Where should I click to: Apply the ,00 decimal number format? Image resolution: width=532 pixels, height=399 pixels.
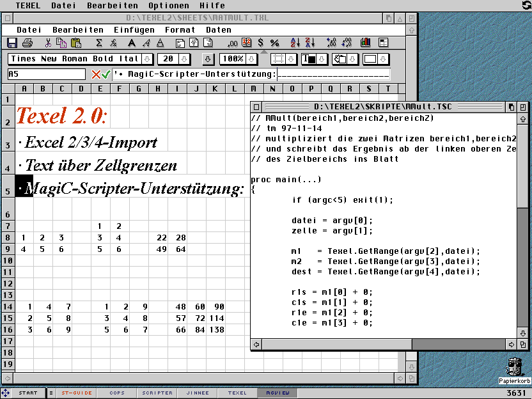[x=232, y=43]
